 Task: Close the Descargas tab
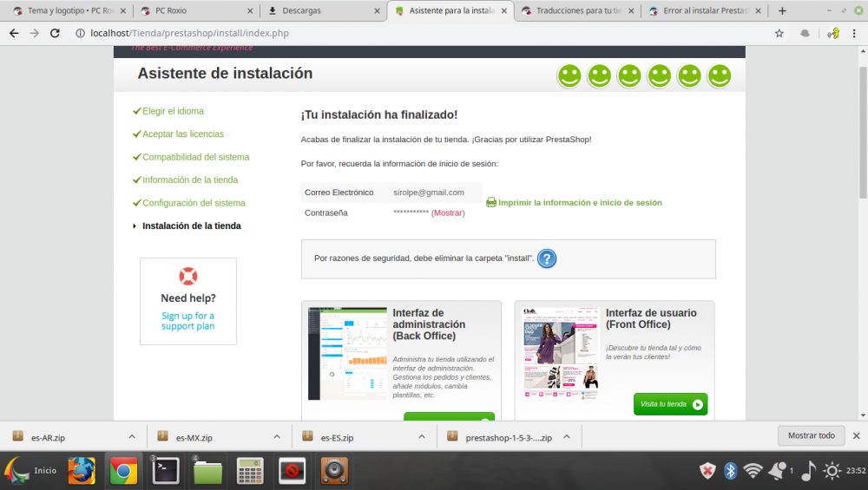(377, 10)
